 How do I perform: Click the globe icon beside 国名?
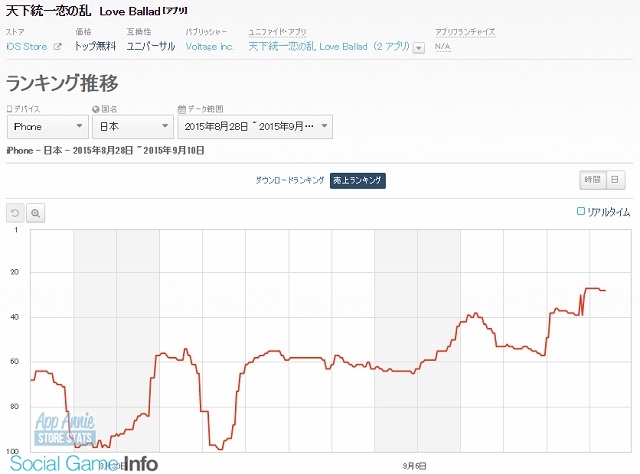[96, 109]
